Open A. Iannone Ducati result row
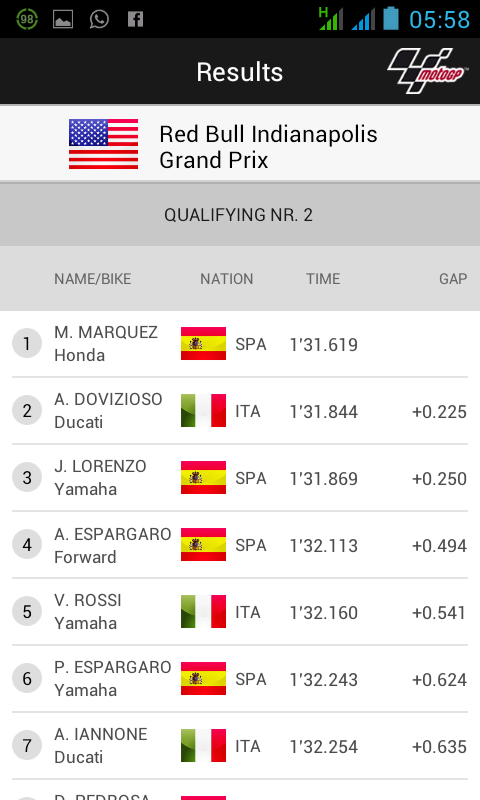This screenshot has height=800, width=480. (x=240, y=745)
